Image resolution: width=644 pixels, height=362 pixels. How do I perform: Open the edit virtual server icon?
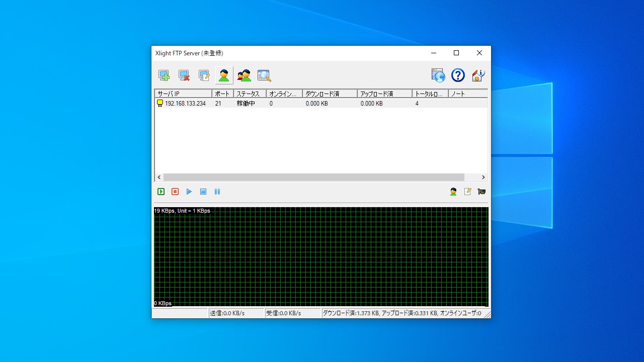tap(204, 75)
